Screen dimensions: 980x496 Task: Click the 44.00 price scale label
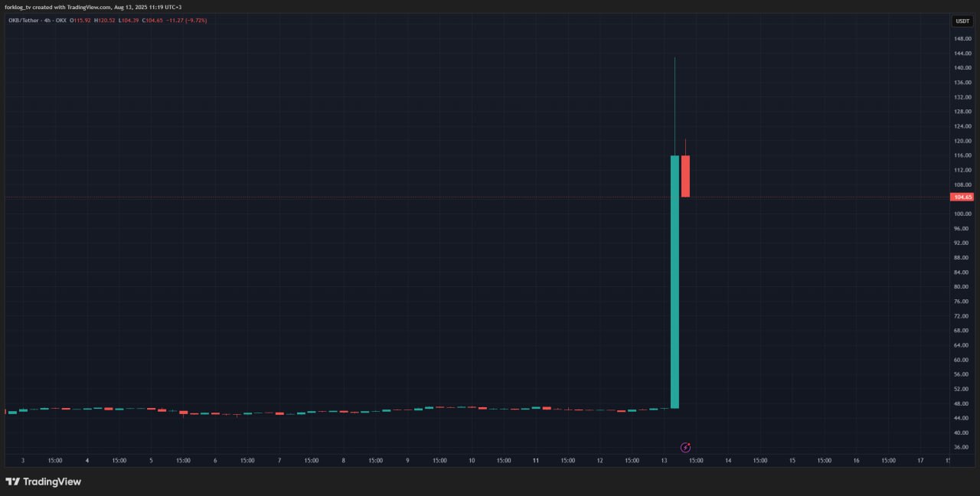[962, 418]
